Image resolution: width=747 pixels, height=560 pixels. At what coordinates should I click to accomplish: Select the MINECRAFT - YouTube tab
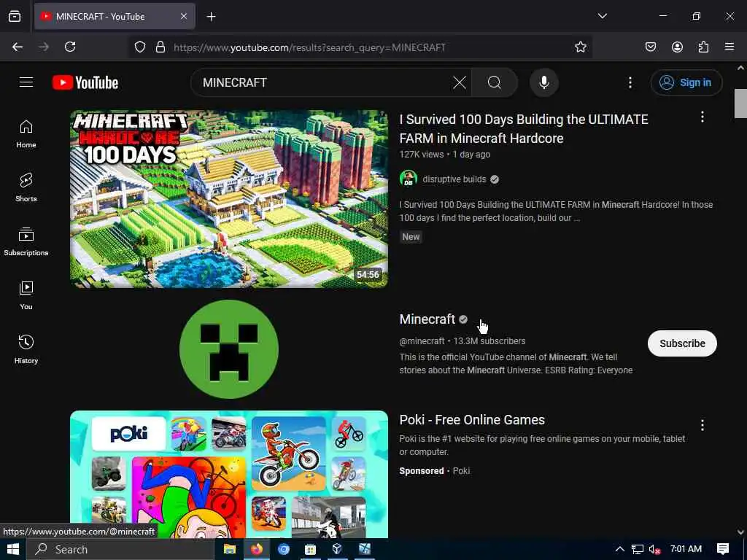pyautogui.click(x=115, y=17)
